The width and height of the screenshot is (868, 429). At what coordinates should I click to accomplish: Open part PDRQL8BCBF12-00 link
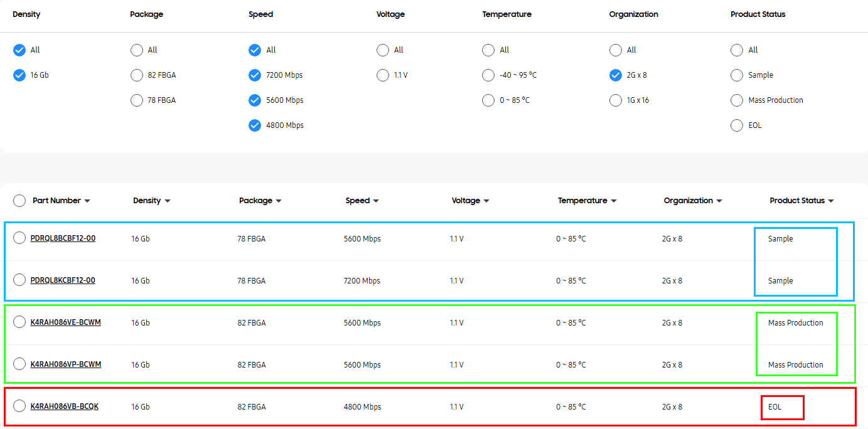(63, 238)
